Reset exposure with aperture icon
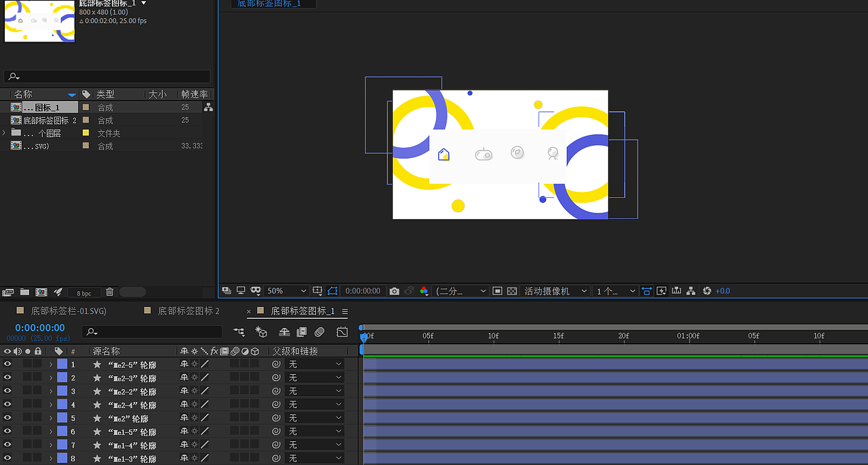The height and width of the screenshot is (465, 868). pos(707,291)
